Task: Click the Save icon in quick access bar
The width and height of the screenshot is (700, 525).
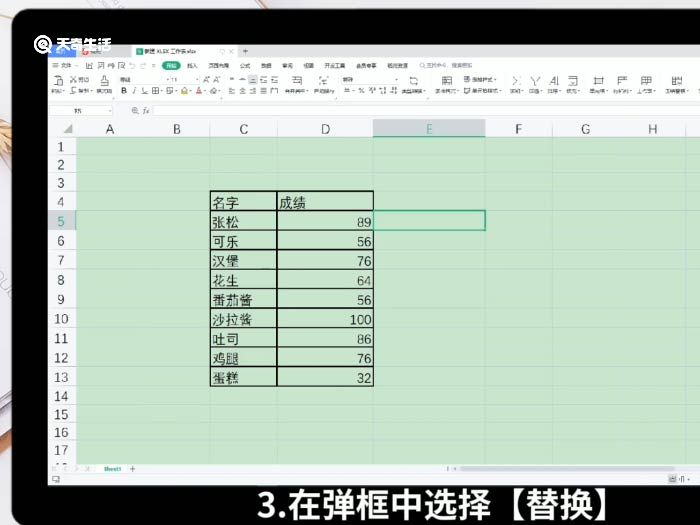Action: 89,66
